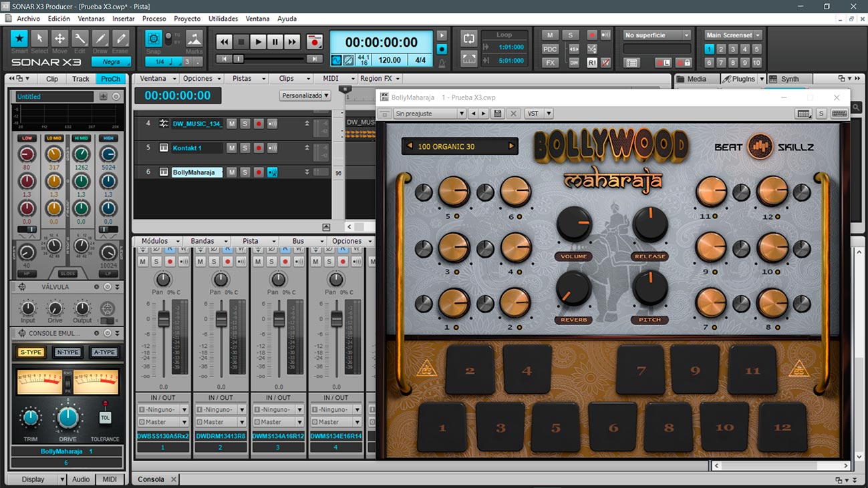Toggle the Snap to grid button
This screenshot has width=868, height=488.
tap(154, 39)
